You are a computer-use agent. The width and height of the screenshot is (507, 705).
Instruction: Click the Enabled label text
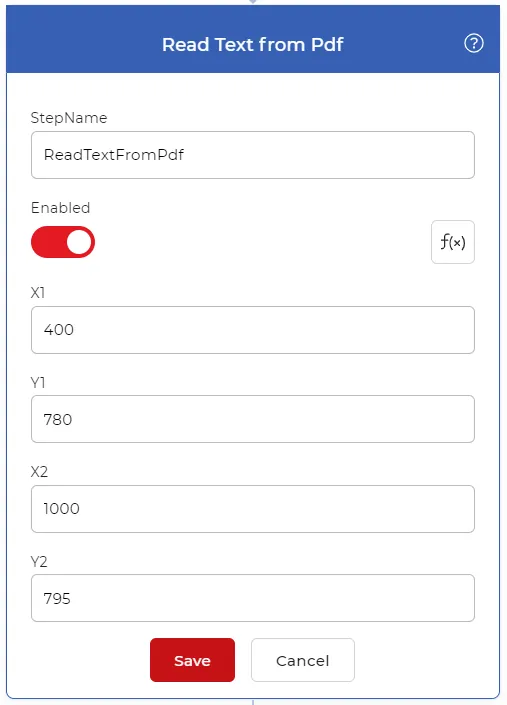pos(61,208)
